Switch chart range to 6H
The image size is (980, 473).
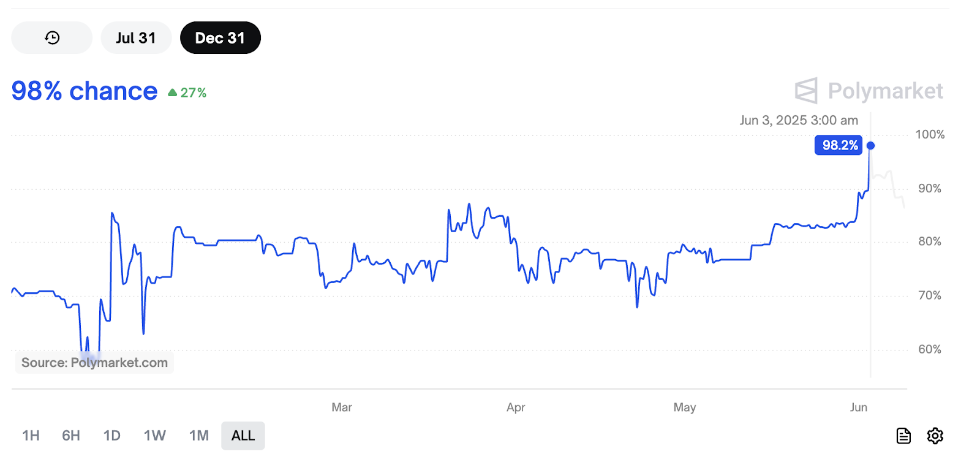click(x=71, y=436)
